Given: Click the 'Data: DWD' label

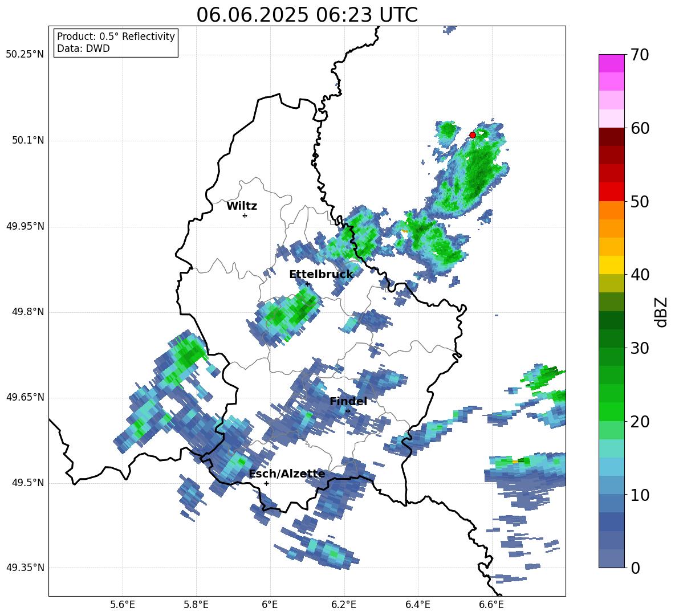Looking at the screenshot, I should point(83,48).
